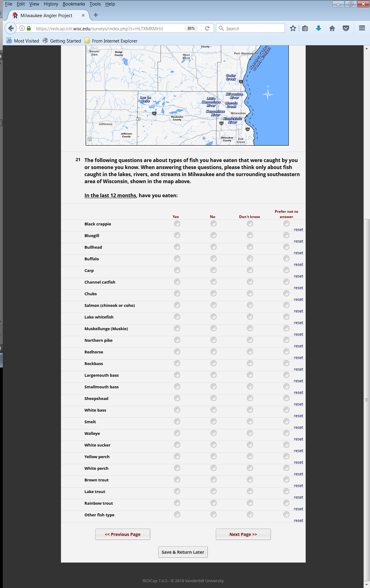Click the Next Page button
The image size is (370, 588).
[x=243, y=534]
